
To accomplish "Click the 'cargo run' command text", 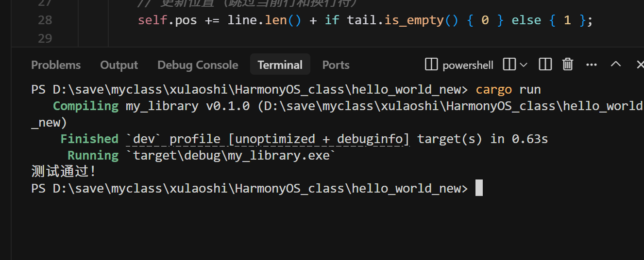I will [x=508, y=90].
